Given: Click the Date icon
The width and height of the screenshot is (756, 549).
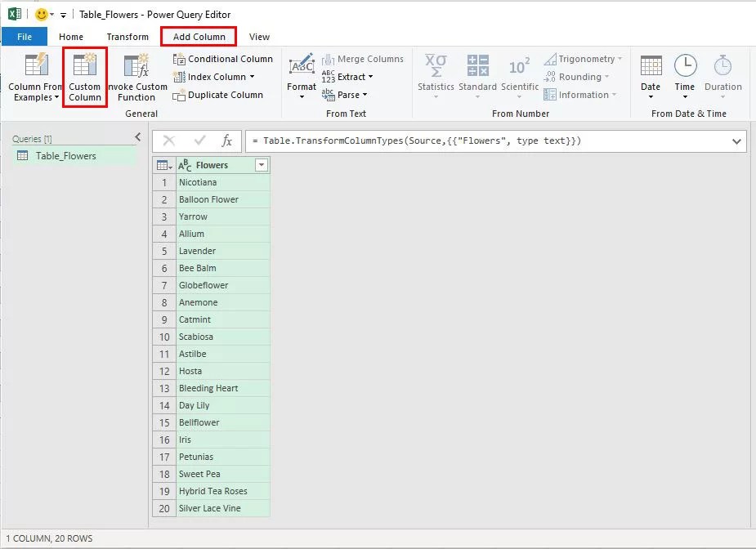Looking at the screenshot, I should pyautogui.click(x=651, y=65).
